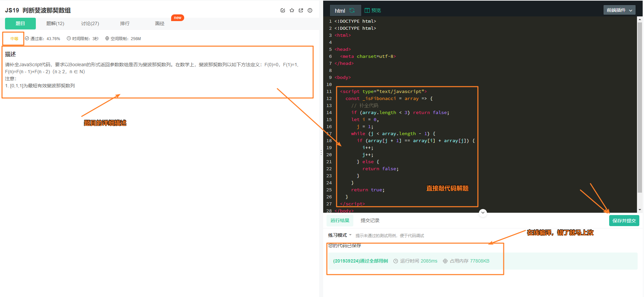The height and width of the screenshot is (297, 644).
Task: Click the 描述 heading
Action: point(10,54)
